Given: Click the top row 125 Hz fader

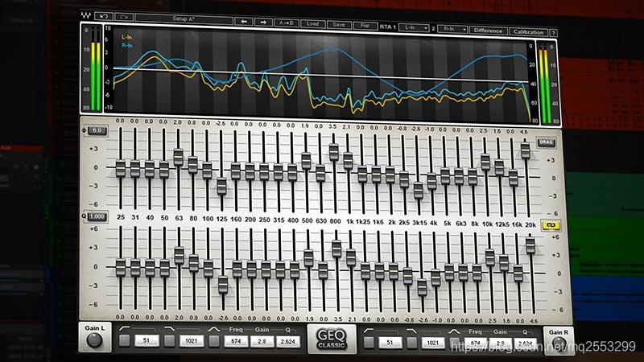Looking at the screenshot, I should (x=221, y=186).
